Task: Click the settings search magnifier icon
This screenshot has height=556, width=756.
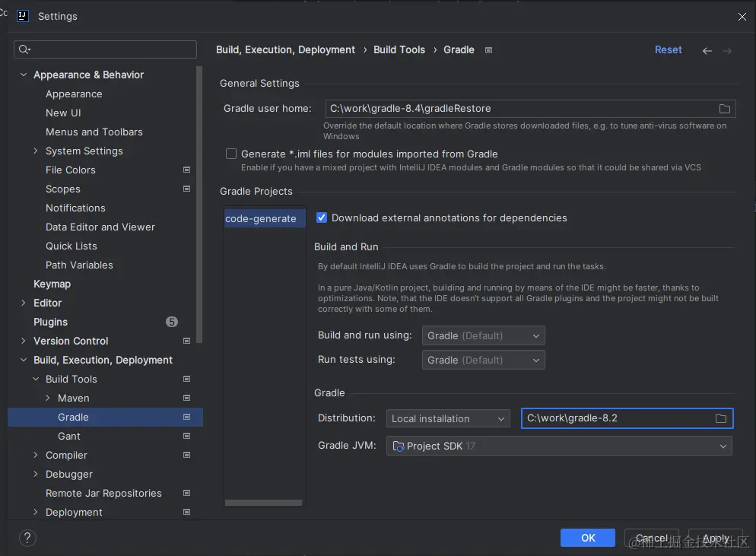Action: 24,49
